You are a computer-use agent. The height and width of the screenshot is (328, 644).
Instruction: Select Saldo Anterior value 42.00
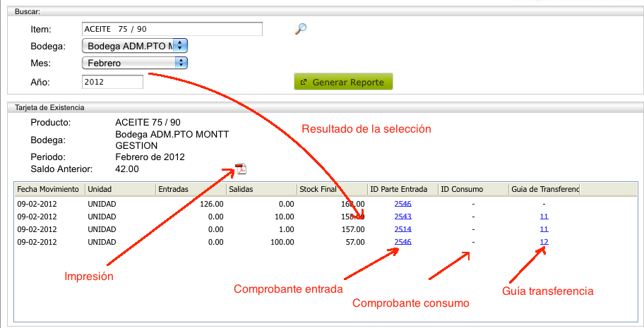point(127,169)
